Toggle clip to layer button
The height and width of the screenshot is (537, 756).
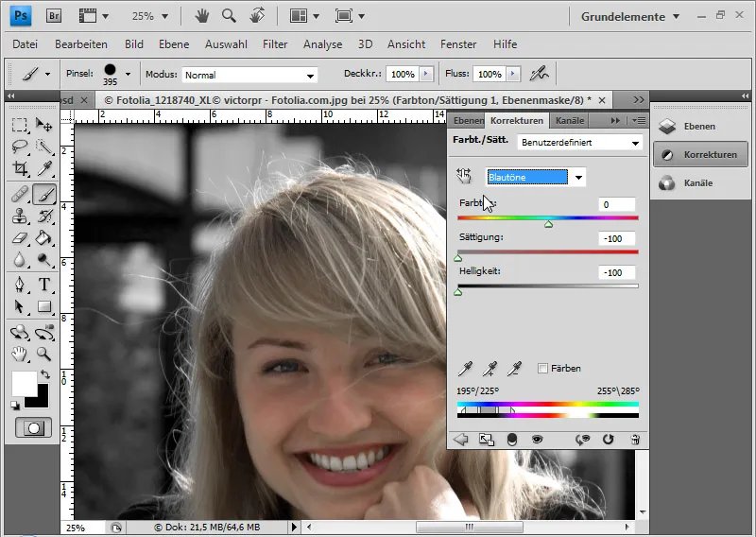[x=512, y=439]
